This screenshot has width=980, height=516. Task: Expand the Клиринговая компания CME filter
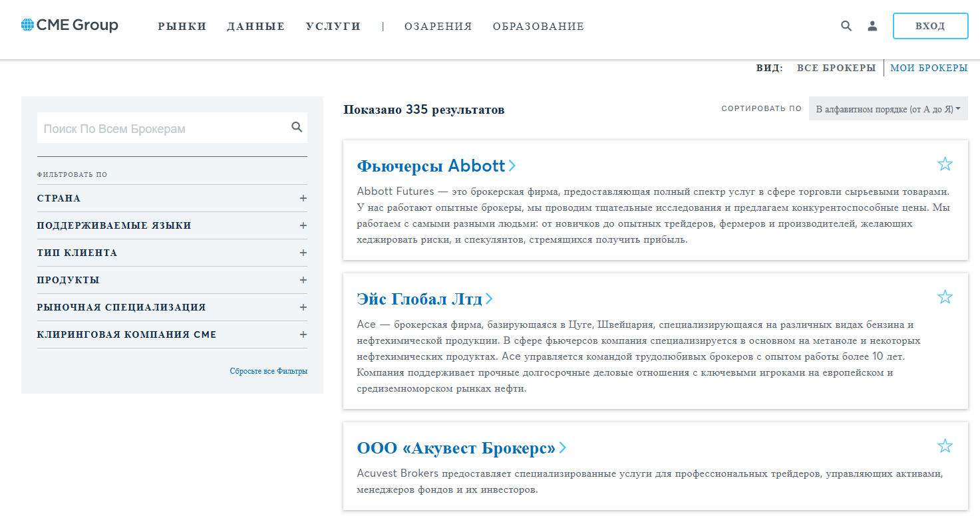point(172,334)
